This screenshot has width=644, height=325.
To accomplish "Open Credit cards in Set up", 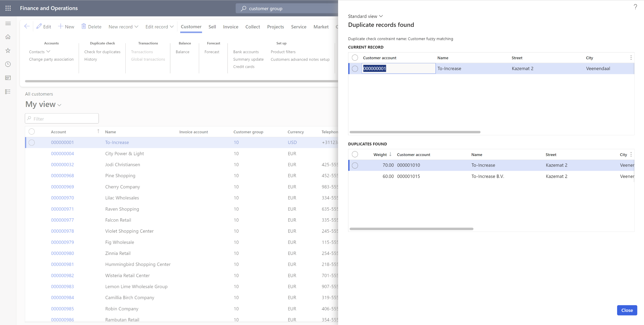I will (x=244, y=67).
